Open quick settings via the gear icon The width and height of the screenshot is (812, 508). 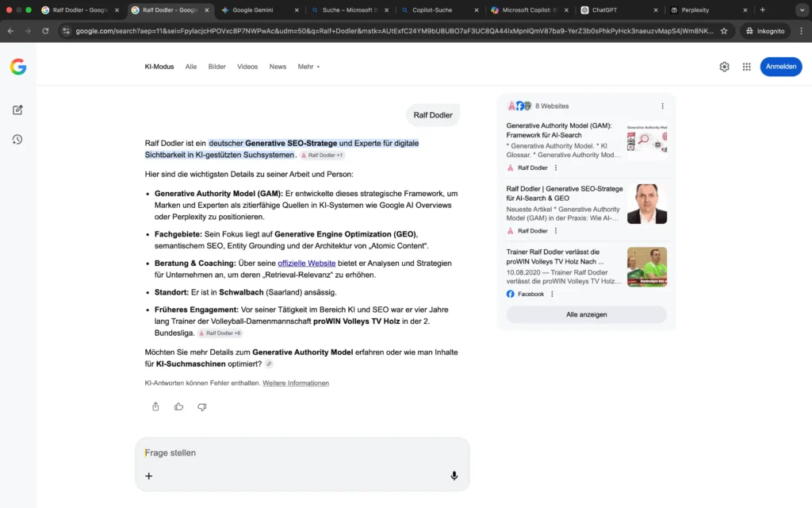(x=724, y=67)
